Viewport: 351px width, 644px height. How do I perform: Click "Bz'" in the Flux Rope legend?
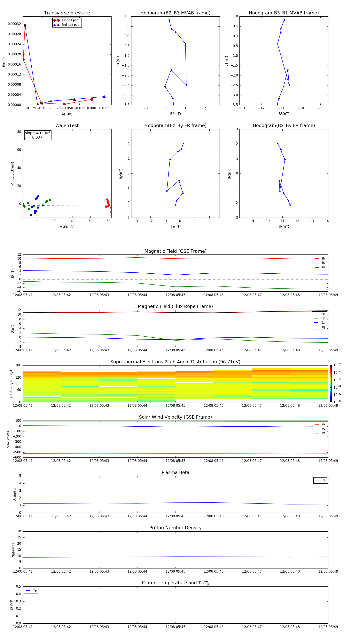point(323,323)
